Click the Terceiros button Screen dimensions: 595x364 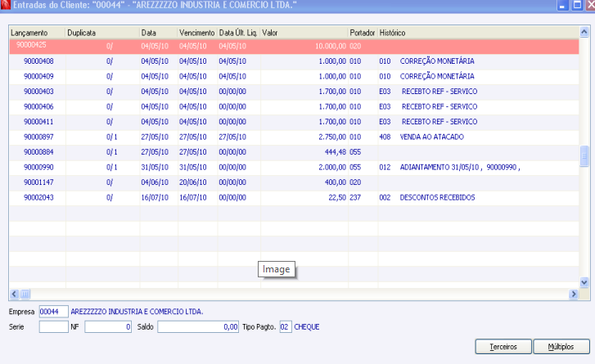[503, 347]
